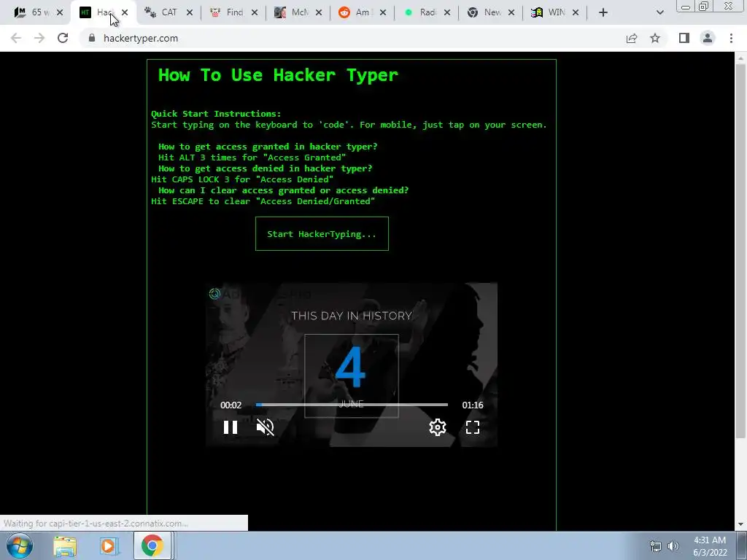Click 'Hit ESCAPE to clear' instruction text

[263, 201]
